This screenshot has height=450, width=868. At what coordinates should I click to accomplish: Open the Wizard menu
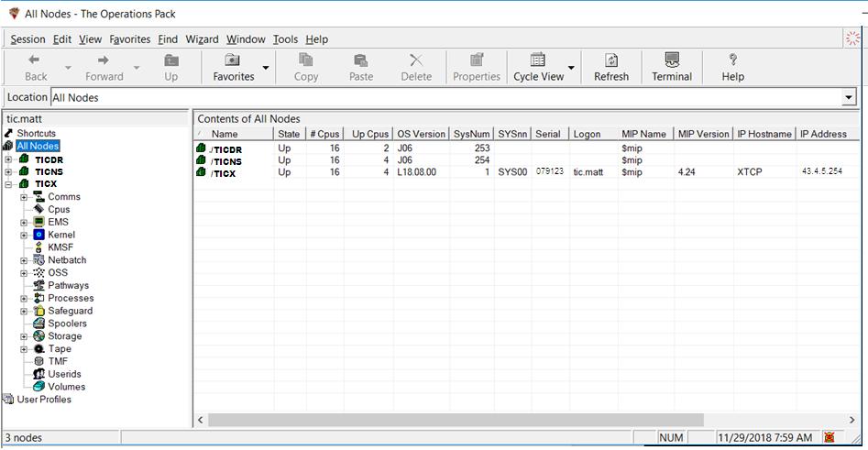pos(202,39)
